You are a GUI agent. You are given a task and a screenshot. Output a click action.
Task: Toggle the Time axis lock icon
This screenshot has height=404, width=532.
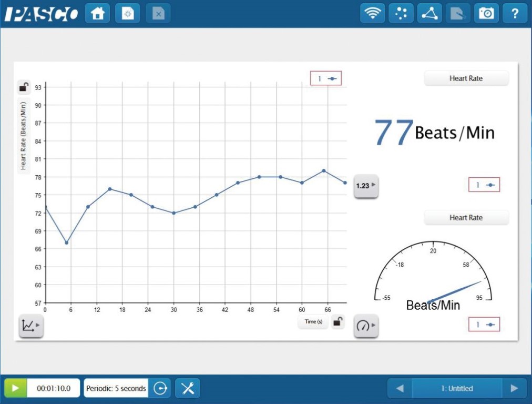click(x=338, y=321)
